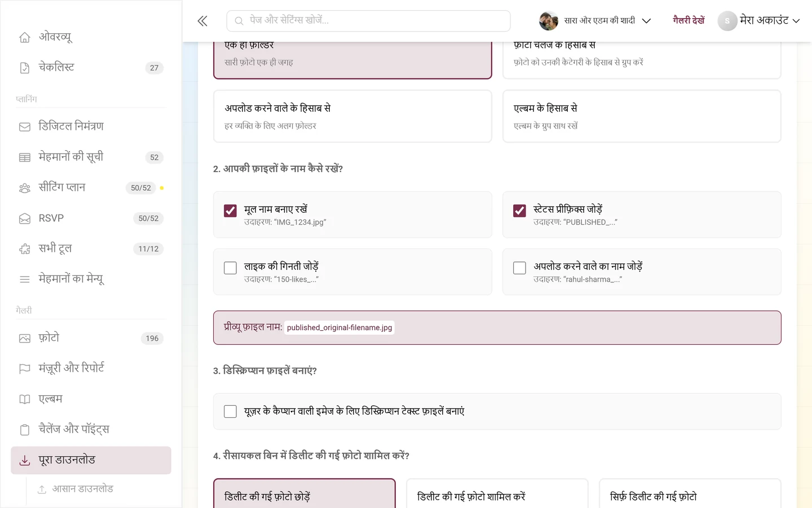Select डिलीट की गई फ़ोटो छोड़ें option
This screenshot has width=812, height=508.
point(304,494)
